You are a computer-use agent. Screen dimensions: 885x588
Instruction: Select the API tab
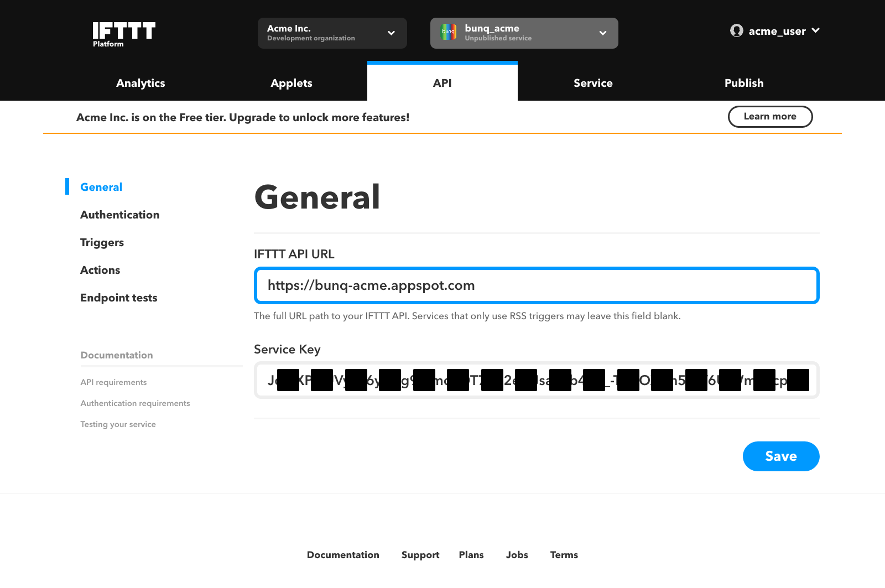click(x=442, y=81)
